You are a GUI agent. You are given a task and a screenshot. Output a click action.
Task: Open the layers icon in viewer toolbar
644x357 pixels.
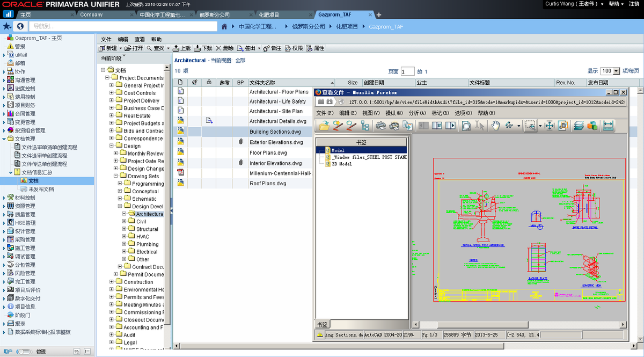(x=579, y=126)
